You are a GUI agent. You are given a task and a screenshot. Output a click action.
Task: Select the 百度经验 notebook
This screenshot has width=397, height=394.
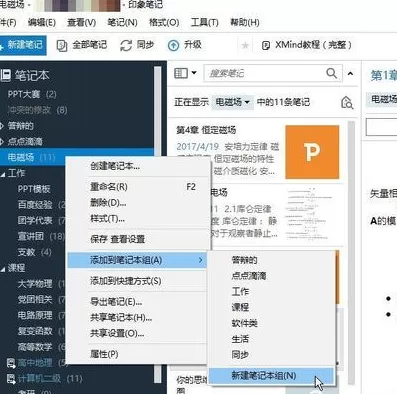35,205
